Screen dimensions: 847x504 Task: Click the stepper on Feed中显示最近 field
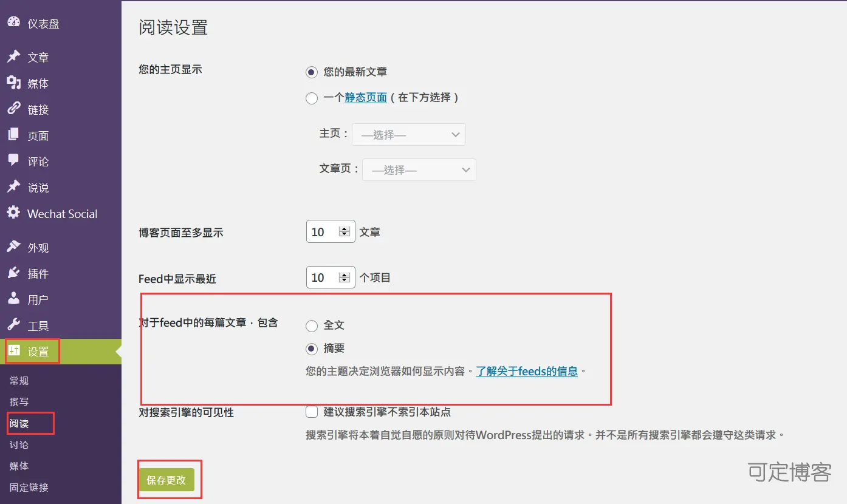point(345,278)
